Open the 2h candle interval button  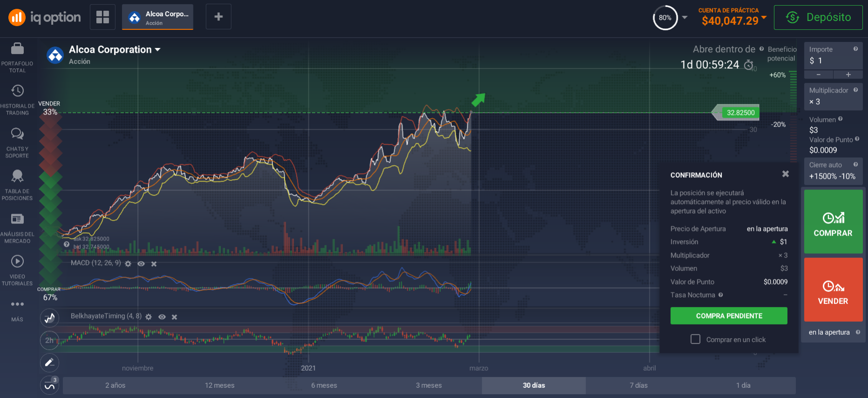[x=49, y=340]
